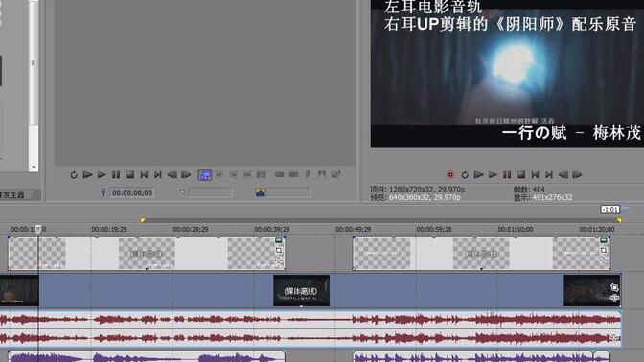Toggle the highlighted blue trimmer mode icon
644x362 pixels.
(204, 175)
